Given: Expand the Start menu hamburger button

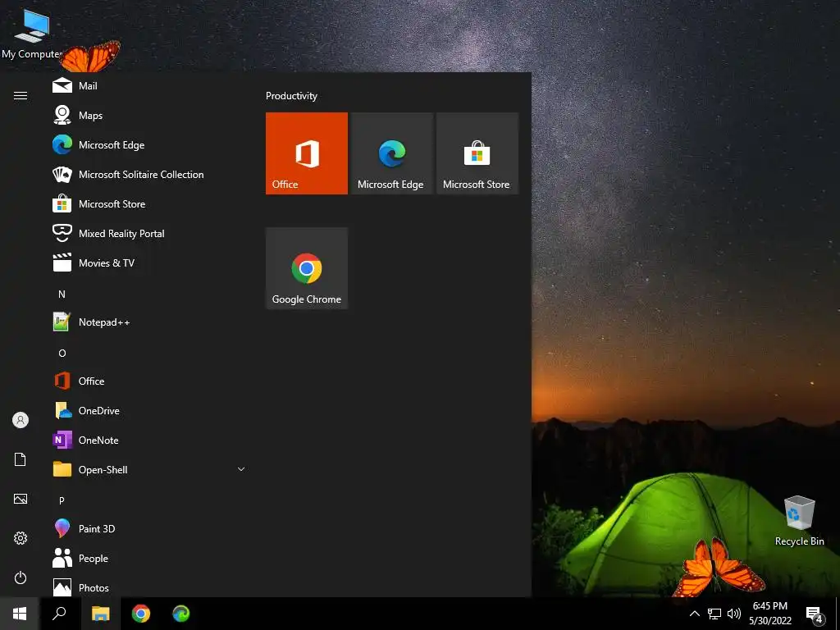Looking at the screenshot, I should [21, 95].
